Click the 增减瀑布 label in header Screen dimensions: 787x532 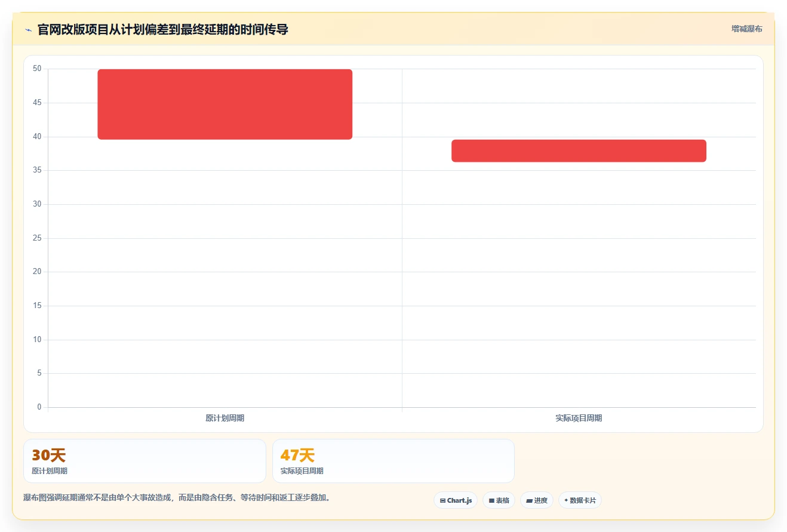click(x=746, y=29)
